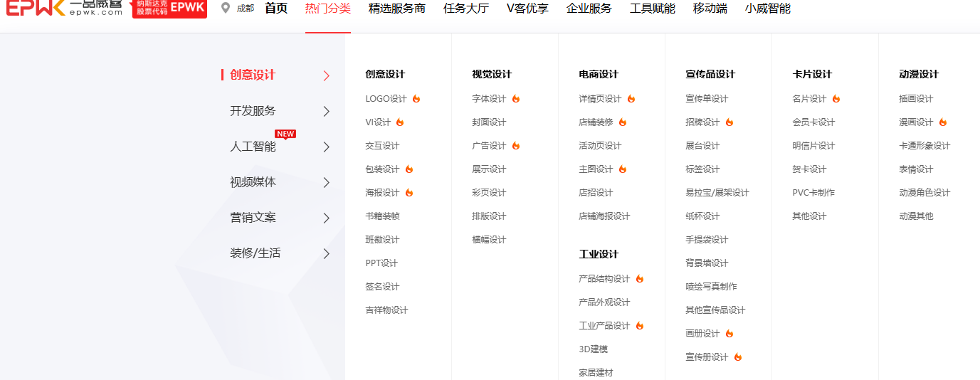Open the 卡通形象设计 link
The width and height of the screenshot is (980, 380).
point(924,146)
